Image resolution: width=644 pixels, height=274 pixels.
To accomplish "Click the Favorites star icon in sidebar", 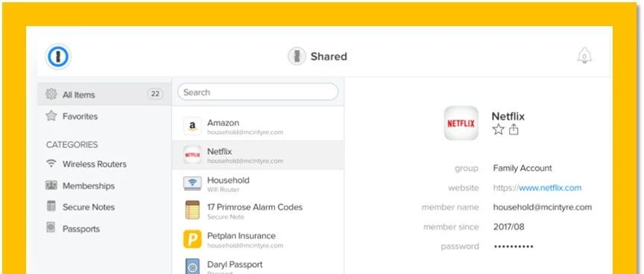I will [x=51, y=115].
